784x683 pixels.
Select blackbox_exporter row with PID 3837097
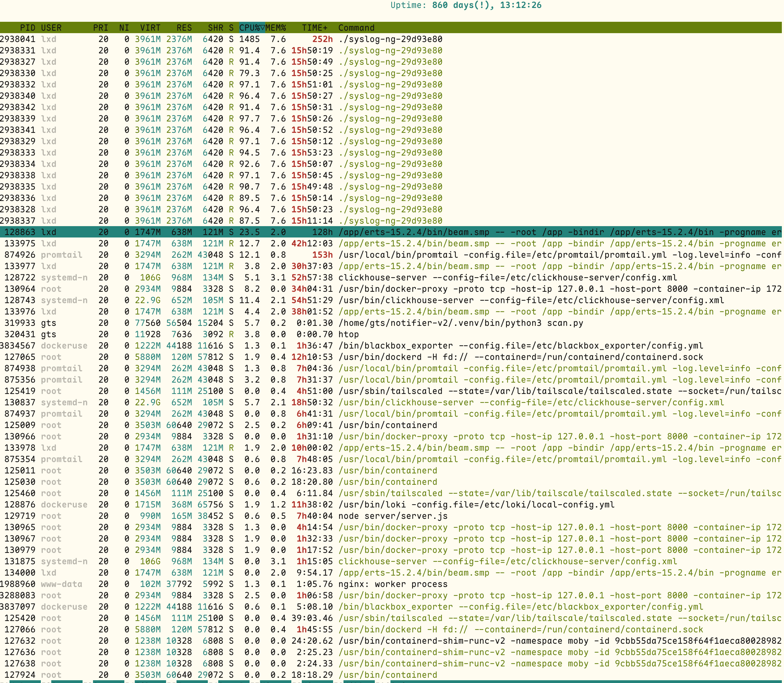point(391,607)
